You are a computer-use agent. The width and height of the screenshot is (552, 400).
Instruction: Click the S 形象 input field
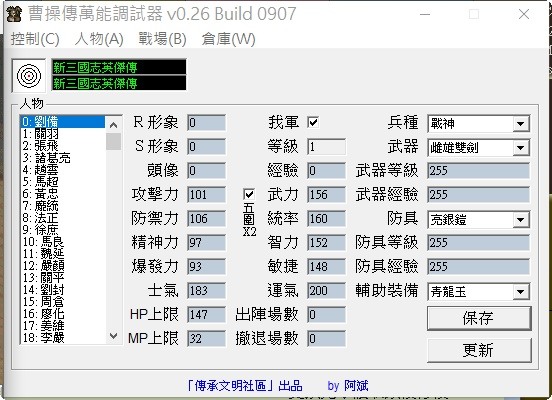tap(207, 146)
